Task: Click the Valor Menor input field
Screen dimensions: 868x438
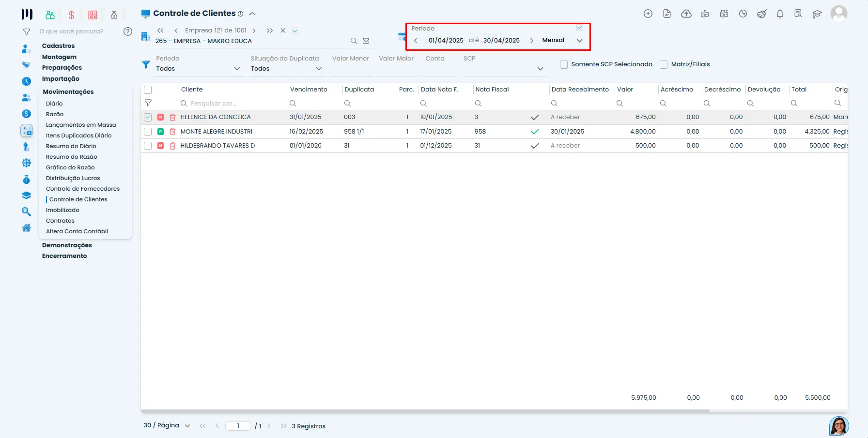Action: tap(351, 69)
